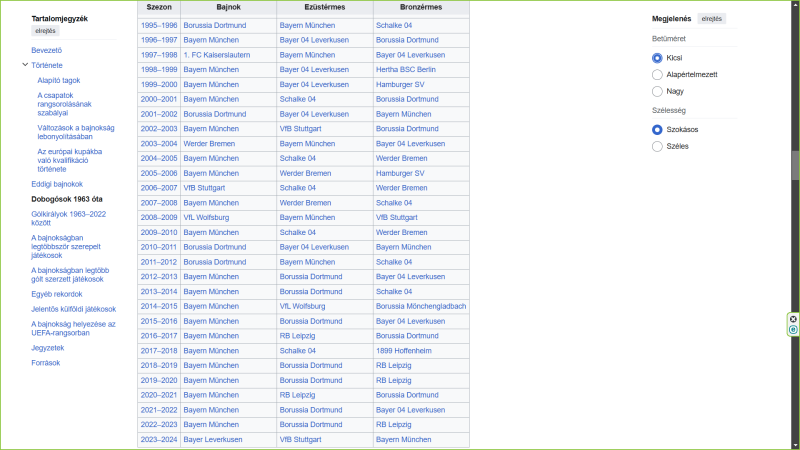The width and height of the screenshot is (800, 450).
Task: Open A csapatok rangsorolásának szabályai
Action: (x=64, y=104)
